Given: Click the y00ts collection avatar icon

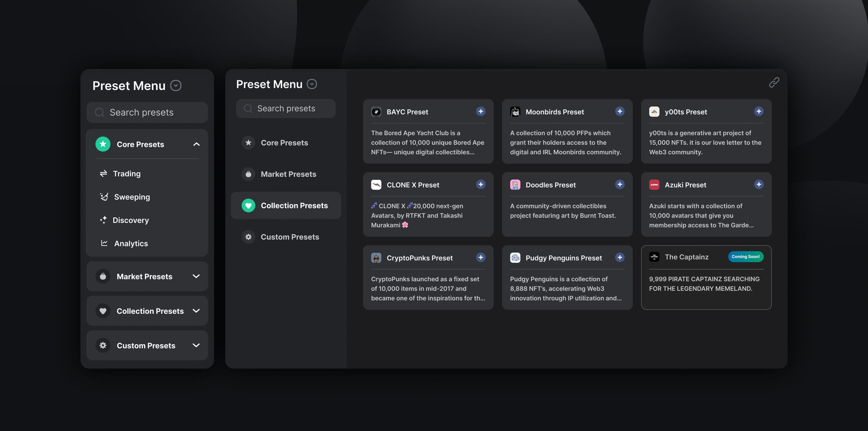Looking at the screenshot, I should (x=654, y=112).
